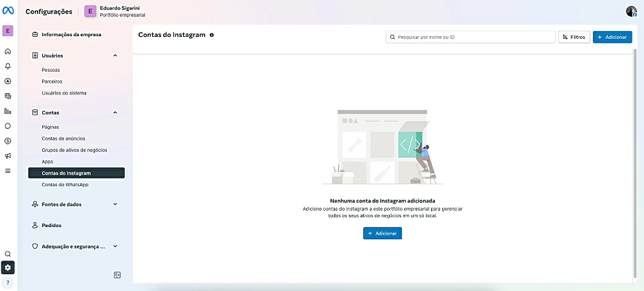This screenshot has width=644, height=291.
Task: Click the Nenhuma conta do Instagram adicionada text
Action: 383,201
